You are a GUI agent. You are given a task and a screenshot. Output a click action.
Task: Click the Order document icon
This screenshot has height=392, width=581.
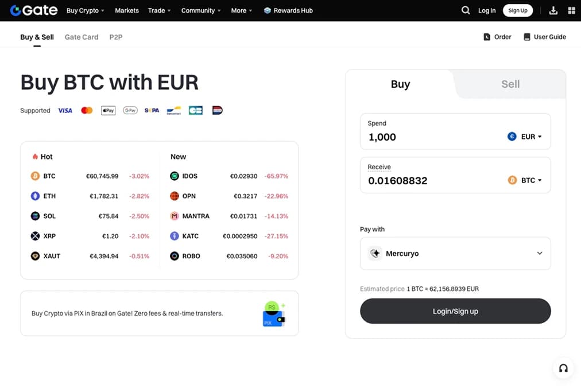487,37
